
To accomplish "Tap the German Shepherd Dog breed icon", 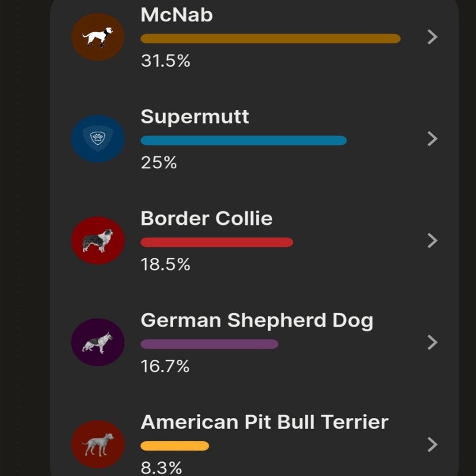I will [x=98, y=342].
